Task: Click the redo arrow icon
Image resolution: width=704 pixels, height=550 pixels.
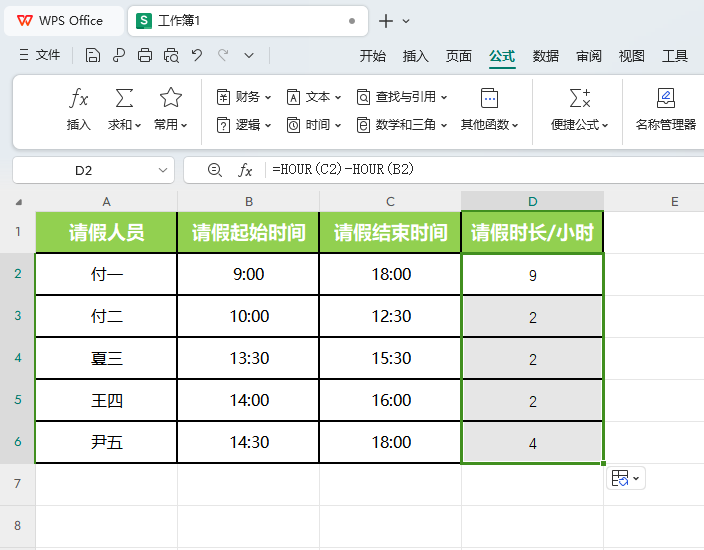Action: [x=223, y=55]
